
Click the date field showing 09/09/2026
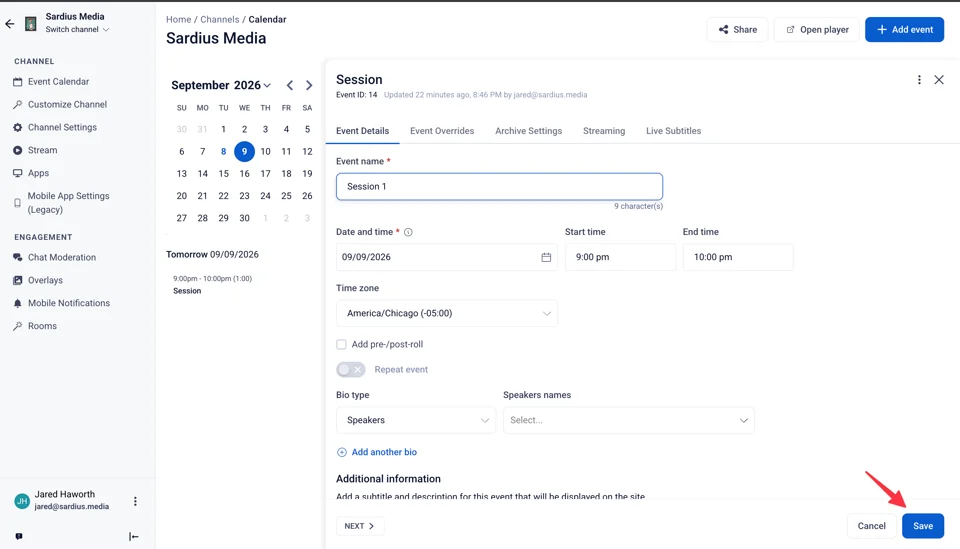pyautogui.click(x=446, y=257)
